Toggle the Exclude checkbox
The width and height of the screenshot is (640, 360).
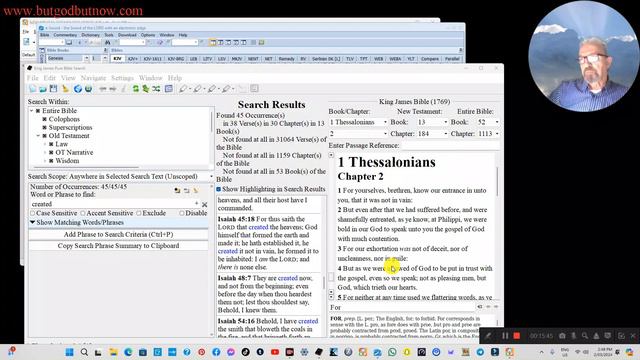click(139, 213)
